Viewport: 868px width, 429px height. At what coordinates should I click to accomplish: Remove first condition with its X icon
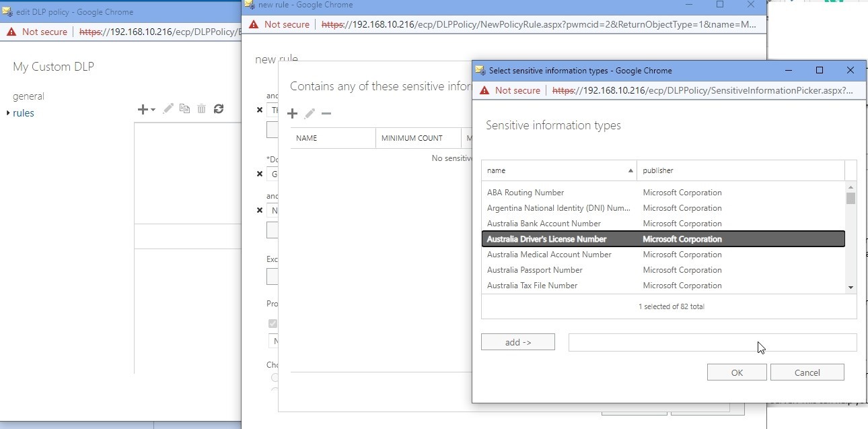pos(260,110)
